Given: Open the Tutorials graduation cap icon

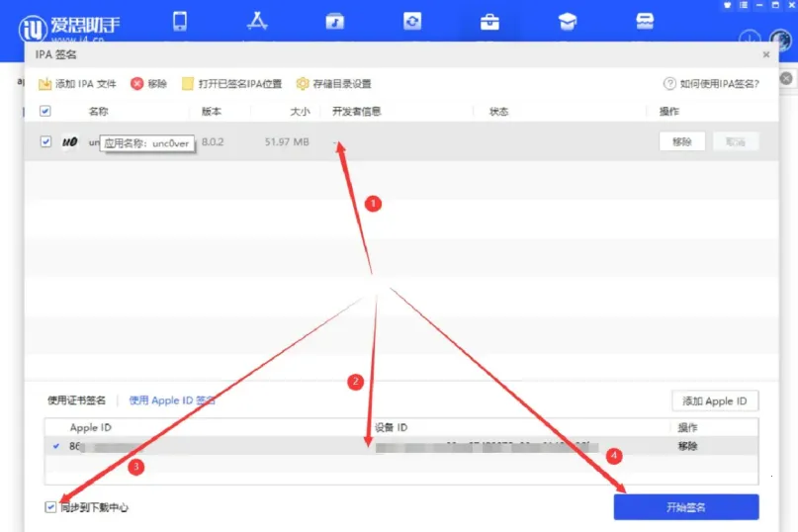Looking at the screenshot, I should coord(567,22).
